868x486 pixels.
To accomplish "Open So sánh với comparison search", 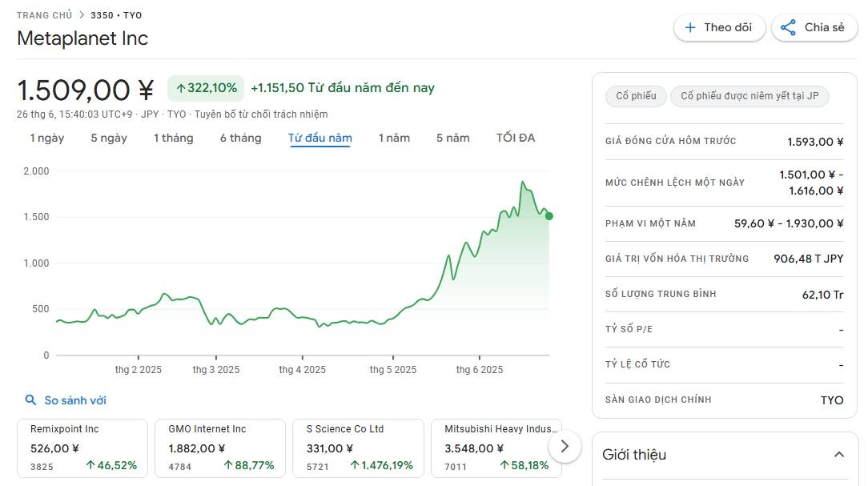I will coord(75,400).
